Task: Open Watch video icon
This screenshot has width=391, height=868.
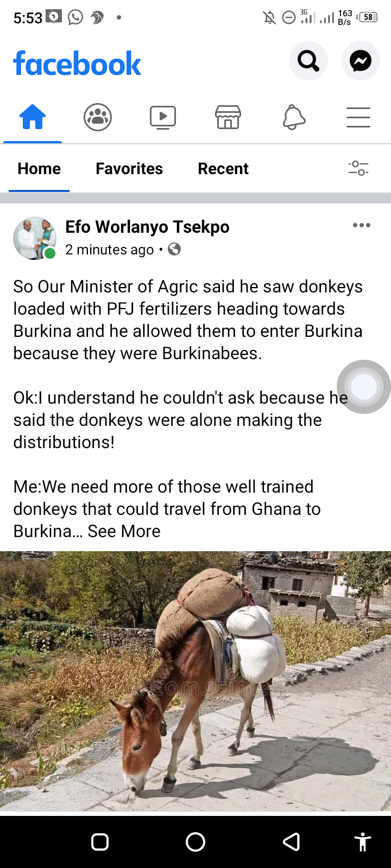Action: 163,117
